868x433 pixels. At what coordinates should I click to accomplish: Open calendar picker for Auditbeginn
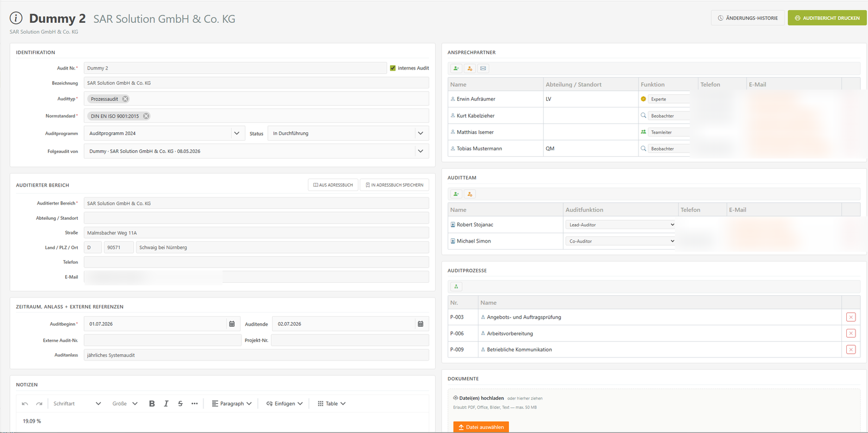pos(232,324)
